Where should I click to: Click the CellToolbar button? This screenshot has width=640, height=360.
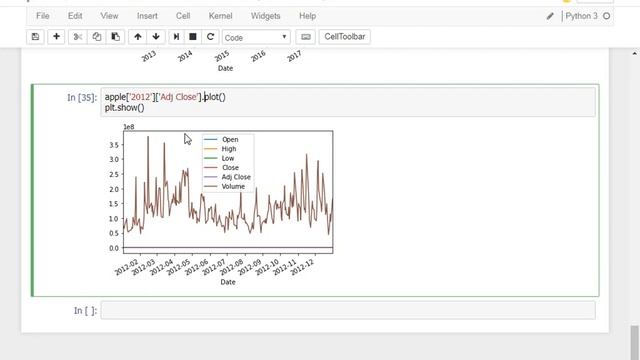point(344,37)
